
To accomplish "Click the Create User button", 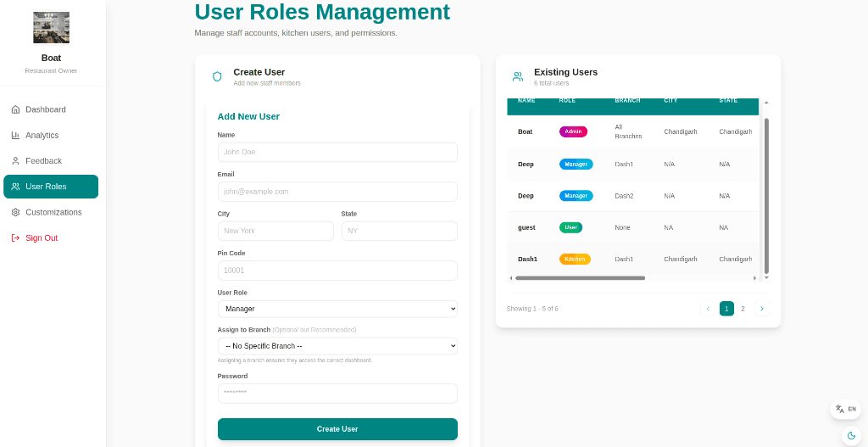I will [337, 429].
